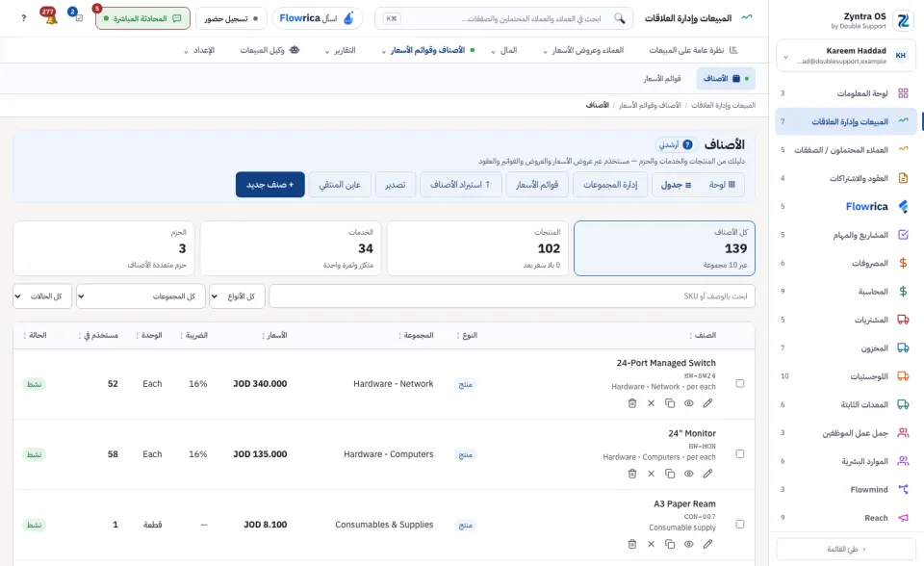The width and height of the screenshot is (924, 566).
Task: View the A3 Paper Ream via eye icon
Action: pyautogui.click(x=689, y=544)
